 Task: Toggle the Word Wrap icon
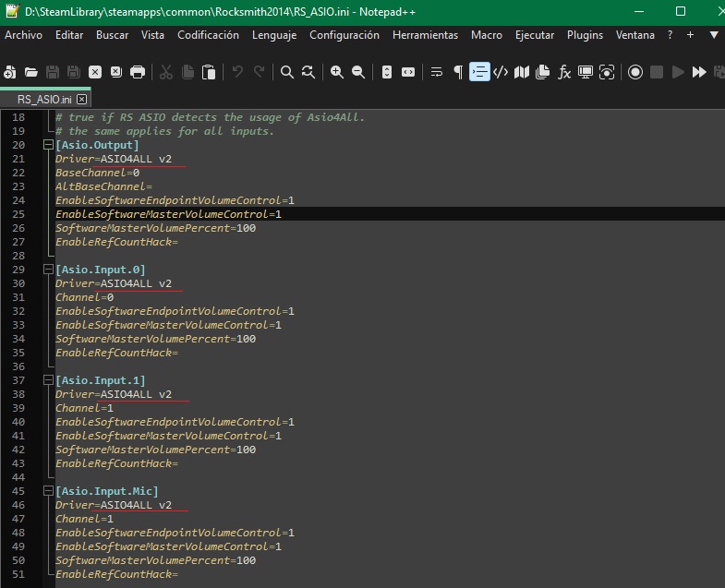pyautogui.click(x=437, y=72)
